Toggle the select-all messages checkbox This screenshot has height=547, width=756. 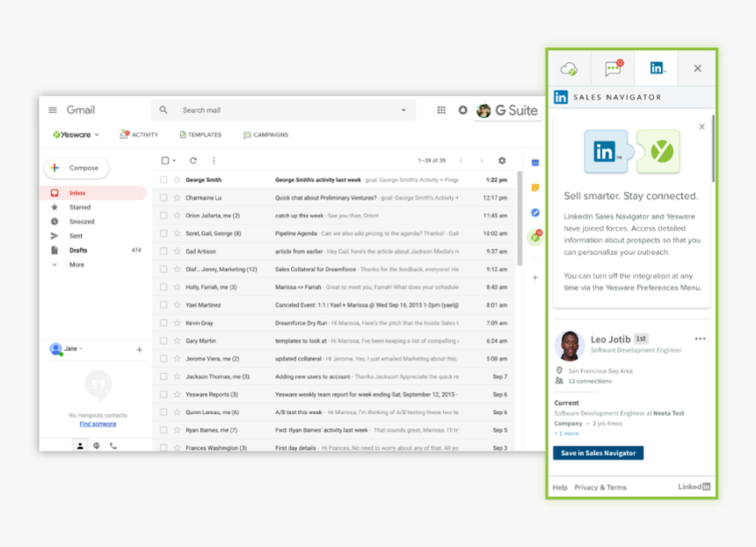(x=165, y=160)
